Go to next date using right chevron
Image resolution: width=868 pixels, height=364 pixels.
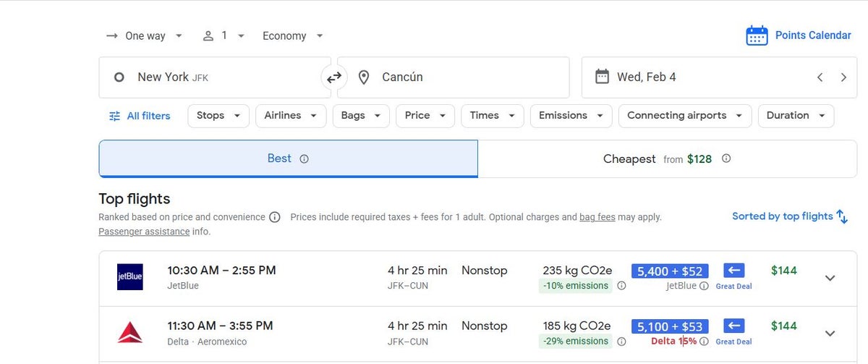click(x=843, y=77)
